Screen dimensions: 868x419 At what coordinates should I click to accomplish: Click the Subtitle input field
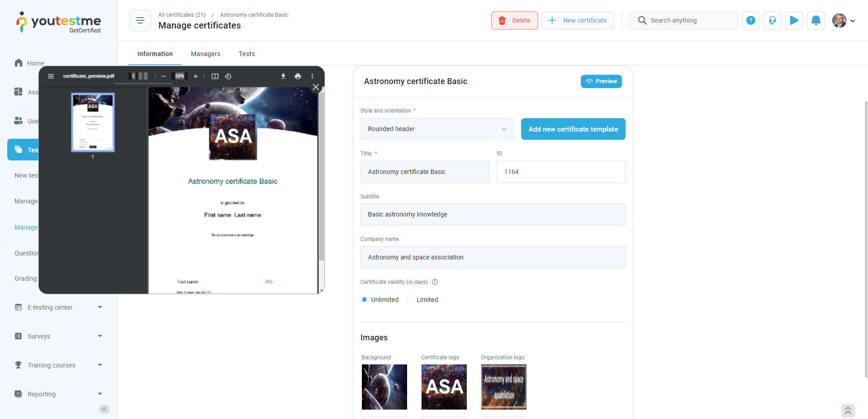(493, 215)
